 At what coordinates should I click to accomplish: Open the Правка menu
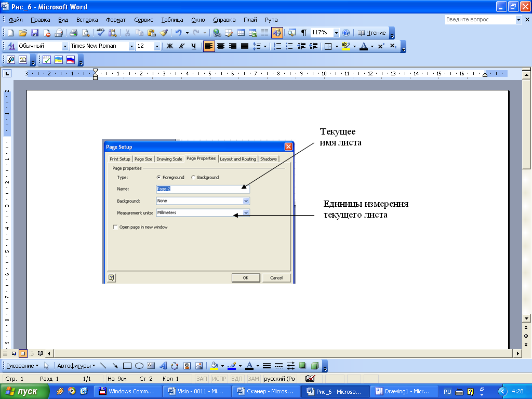pos(41,20)
